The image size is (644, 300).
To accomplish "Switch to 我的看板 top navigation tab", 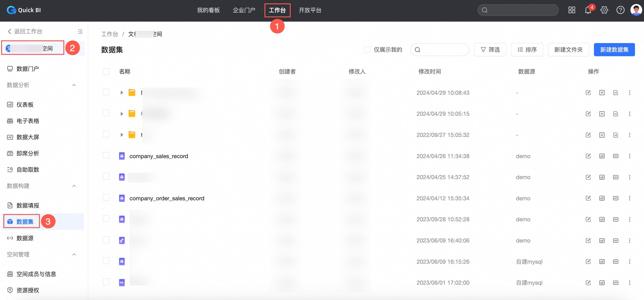I will click(208, 10).
